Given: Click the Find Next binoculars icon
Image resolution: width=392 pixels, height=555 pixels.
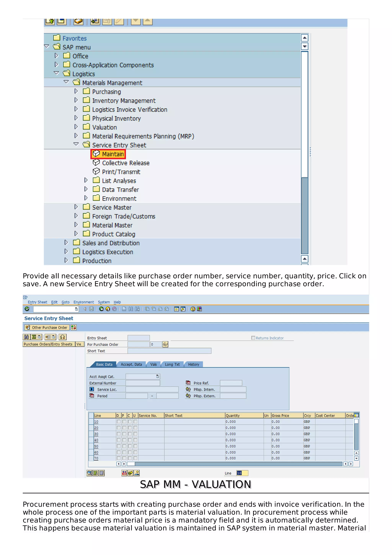Looking at the screenshot, I should click(x=137, y=309).
